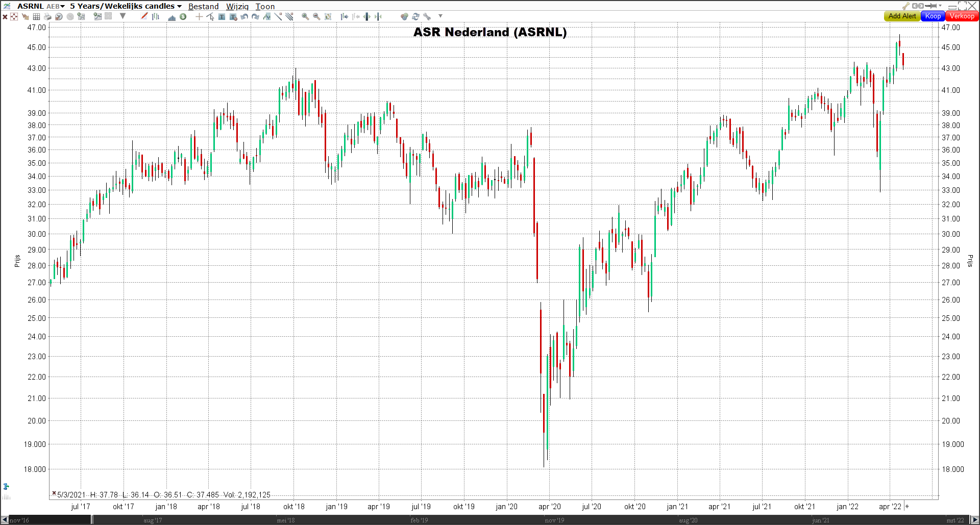Click the expand-bars-right arrow icon
This screenshot has width=980, height=525.
(345, 16)
